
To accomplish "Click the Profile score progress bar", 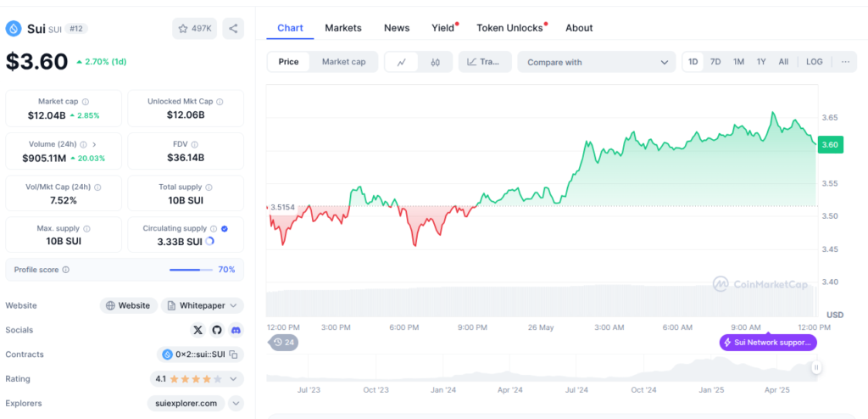I will tap(191, 270).
